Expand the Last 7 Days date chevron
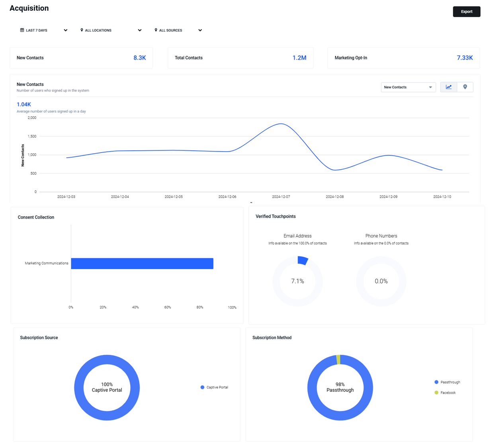 66,30
